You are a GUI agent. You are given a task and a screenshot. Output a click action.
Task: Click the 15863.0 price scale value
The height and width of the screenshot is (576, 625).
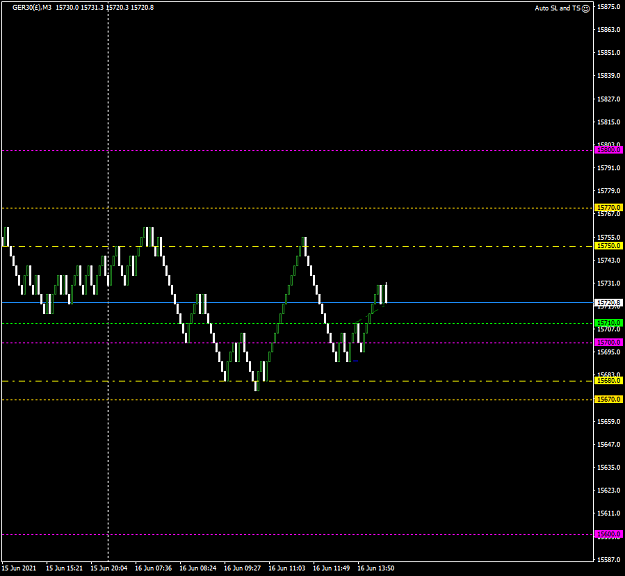(x=608, y=29)
